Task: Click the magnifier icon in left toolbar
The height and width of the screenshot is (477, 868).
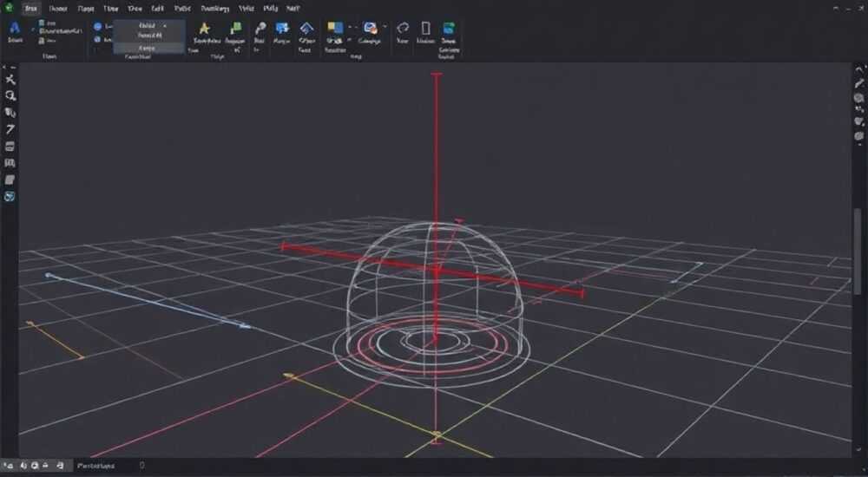Action: [10, 95]
